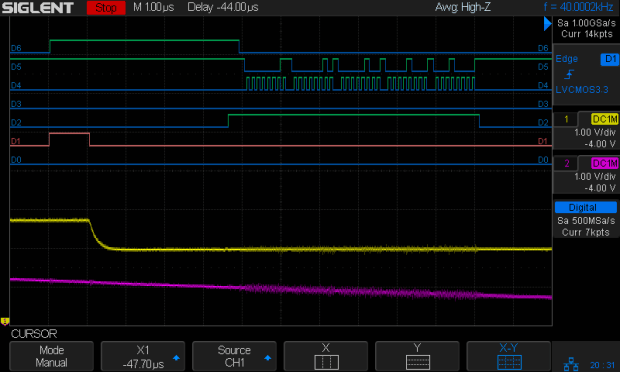This screenshot has height=372, width=620.
Task: Click the Sa 500MSa/s digital sample rate
Action: tap(586, 221)
